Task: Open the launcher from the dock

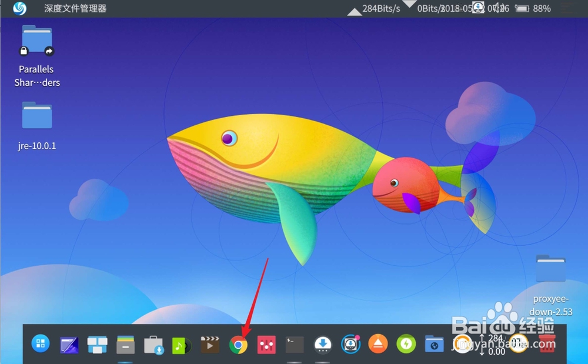Action: coord(41,343)
